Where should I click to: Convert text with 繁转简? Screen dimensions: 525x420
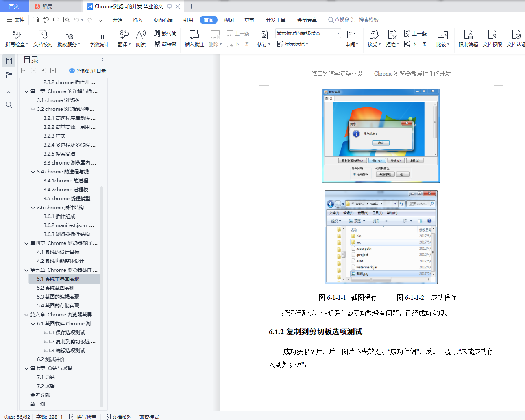pyautogui.click(x=165, y=34)
